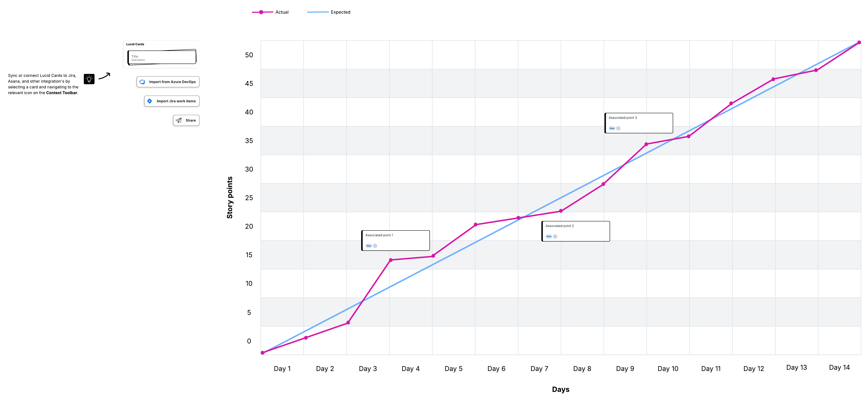Click the paper plane icon beside Share
Image resolution: width=868 pixels, height=404 pixels.
(179, 120)
